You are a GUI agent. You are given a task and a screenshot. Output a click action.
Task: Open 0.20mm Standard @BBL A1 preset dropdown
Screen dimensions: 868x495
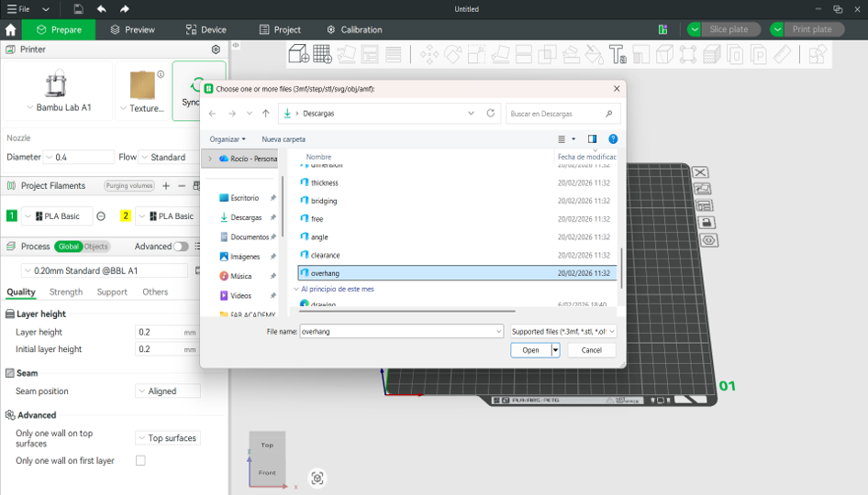coord(106,270)
